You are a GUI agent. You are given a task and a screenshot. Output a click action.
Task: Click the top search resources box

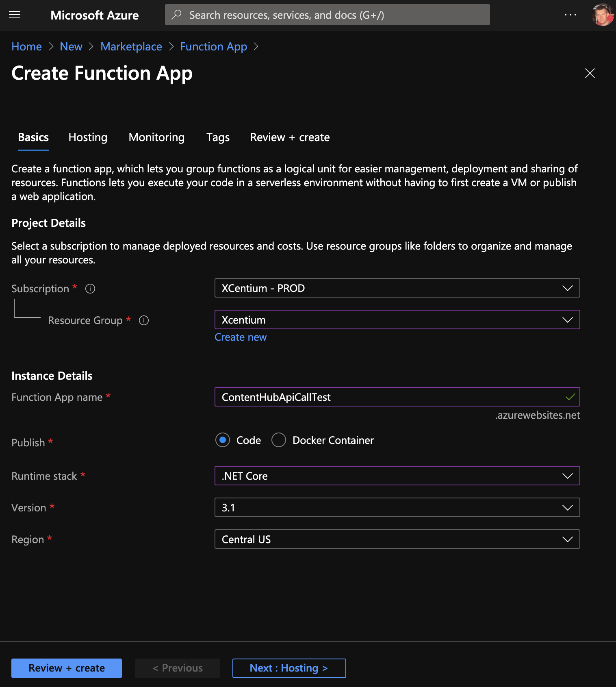327,15
